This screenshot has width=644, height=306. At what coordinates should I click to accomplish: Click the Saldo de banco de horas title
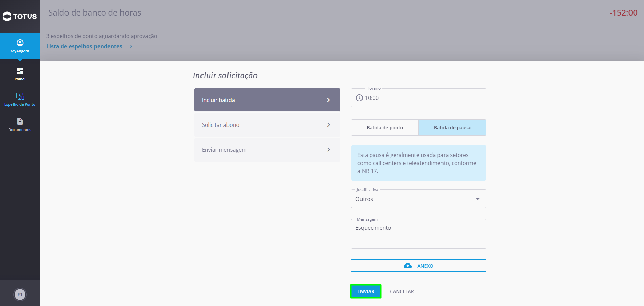click(95, 13)
